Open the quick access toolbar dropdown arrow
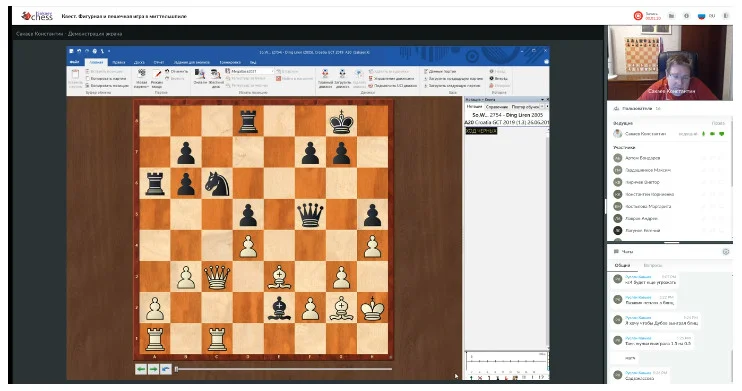The height and width of the screenshot is (391, 742). [x=109, y=51]
